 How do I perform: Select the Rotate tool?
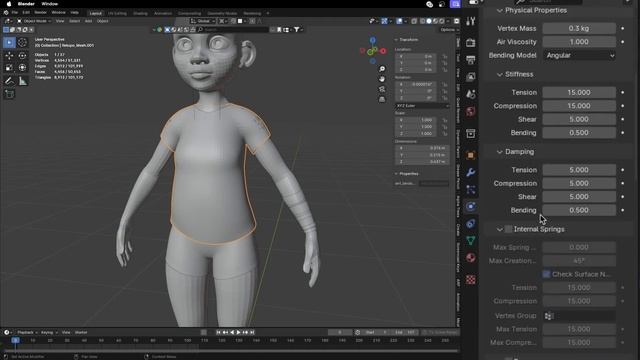[22, 56]
